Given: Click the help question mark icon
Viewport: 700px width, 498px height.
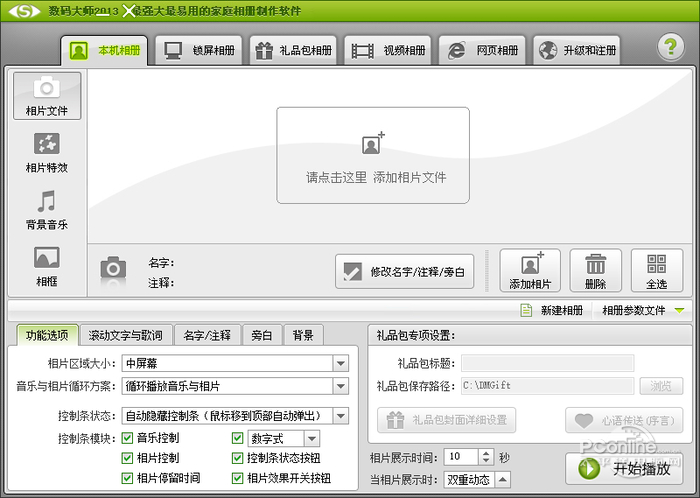Looking at the screenshot, I should 671,47.
